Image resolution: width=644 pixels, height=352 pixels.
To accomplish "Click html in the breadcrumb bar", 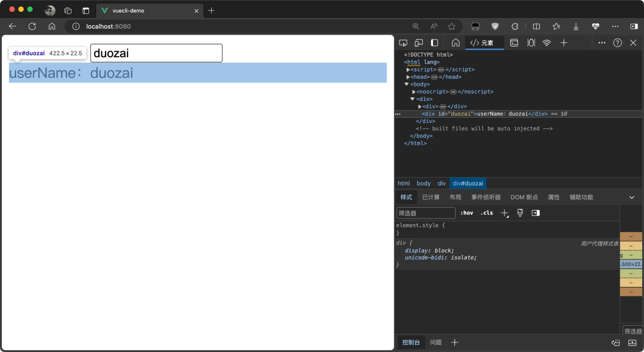I will click(x=404, y=183).
